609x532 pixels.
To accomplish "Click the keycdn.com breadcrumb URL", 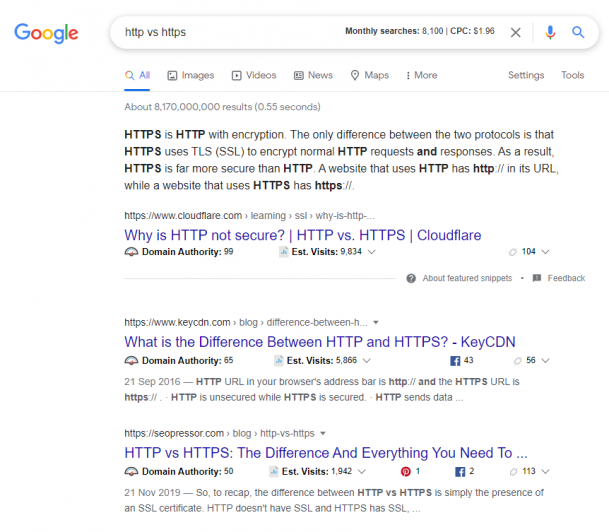I will pos(246,323).
